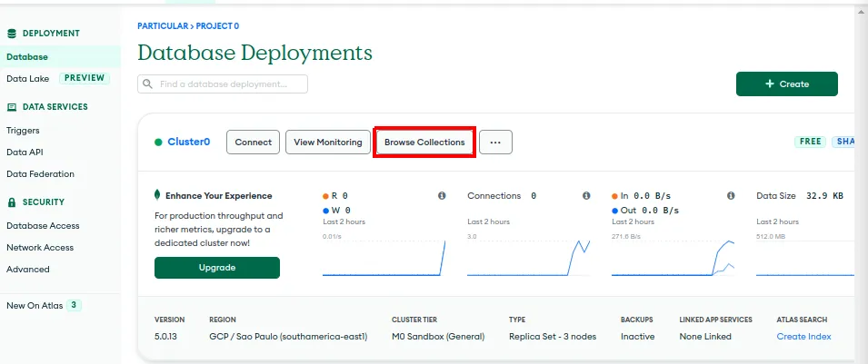Image resolution: width=868 pixels, height=364 pixels.
Task: Open the Database section in sidebar
Action: pyautogui.click(x=60, y=57)
